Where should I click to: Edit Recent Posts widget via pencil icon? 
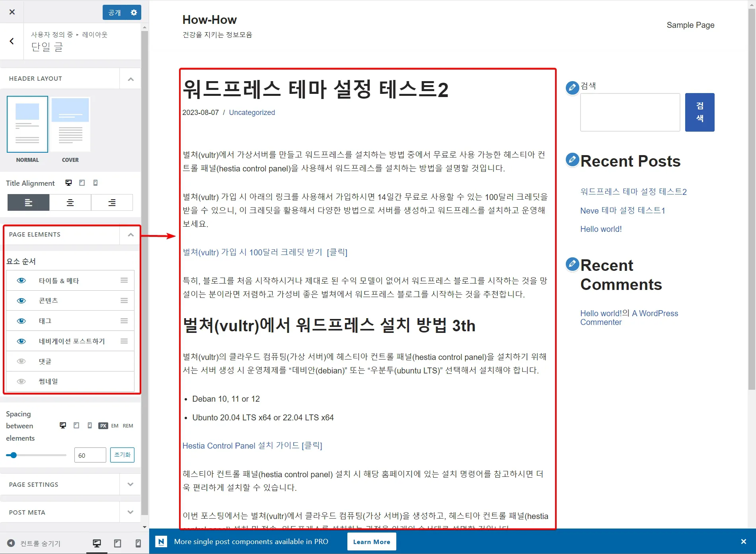pos(572,159)
